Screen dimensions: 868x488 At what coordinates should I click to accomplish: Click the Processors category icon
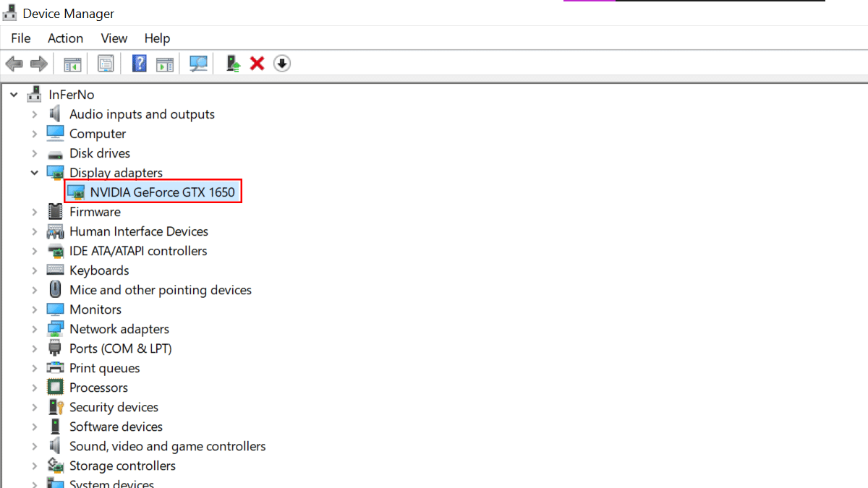pos(55,388)
